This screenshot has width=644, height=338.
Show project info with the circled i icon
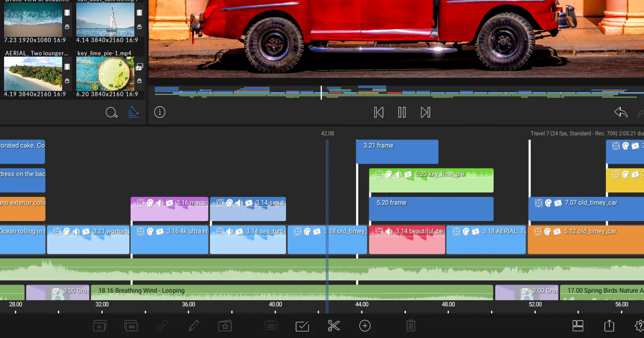160,112
